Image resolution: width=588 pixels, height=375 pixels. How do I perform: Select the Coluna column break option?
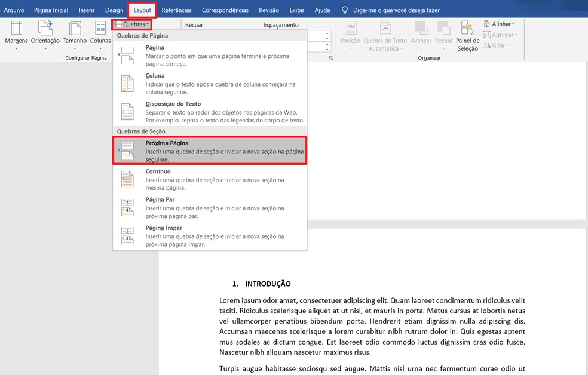pos(210,84)
